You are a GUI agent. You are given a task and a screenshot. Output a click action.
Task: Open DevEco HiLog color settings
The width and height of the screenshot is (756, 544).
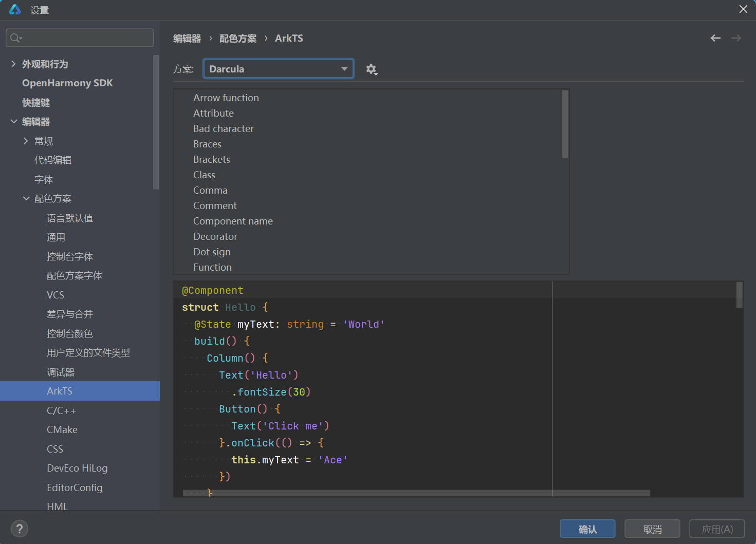77,468
